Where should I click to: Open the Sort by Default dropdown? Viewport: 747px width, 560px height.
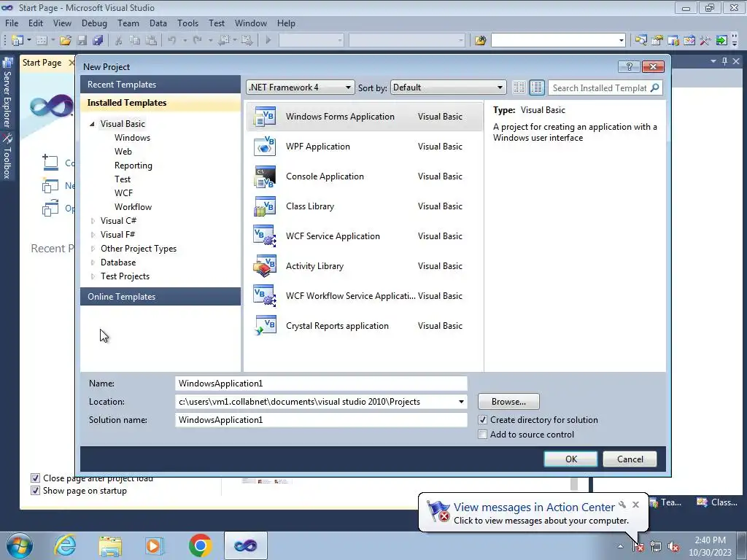click(448, 87)
